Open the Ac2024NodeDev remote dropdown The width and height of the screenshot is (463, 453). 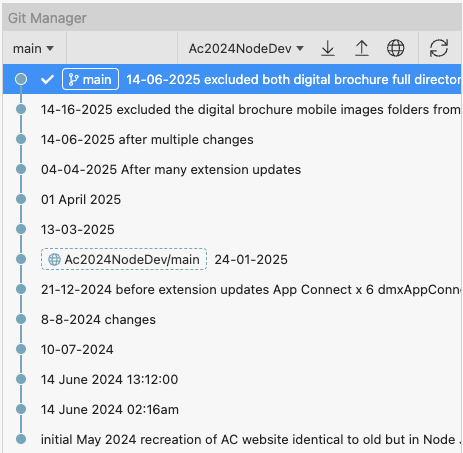[x=246, y=49]
